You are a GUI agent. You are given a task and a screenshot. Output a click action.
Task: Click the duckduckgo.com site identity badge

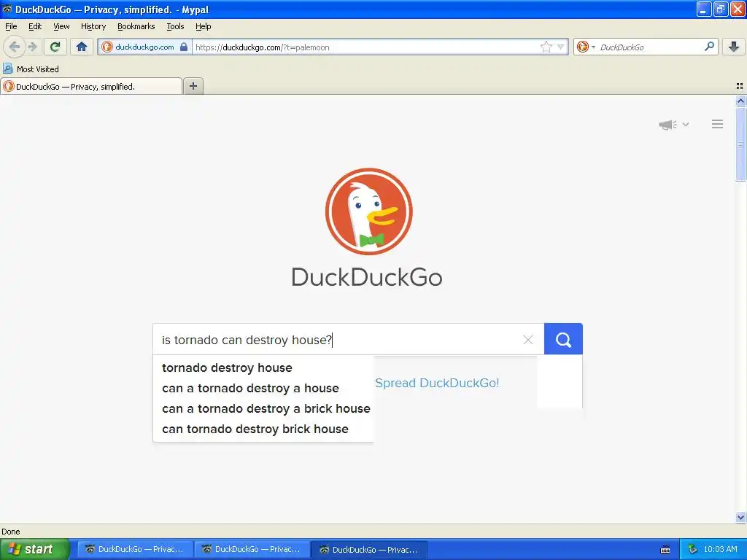(x=144, y=47)
